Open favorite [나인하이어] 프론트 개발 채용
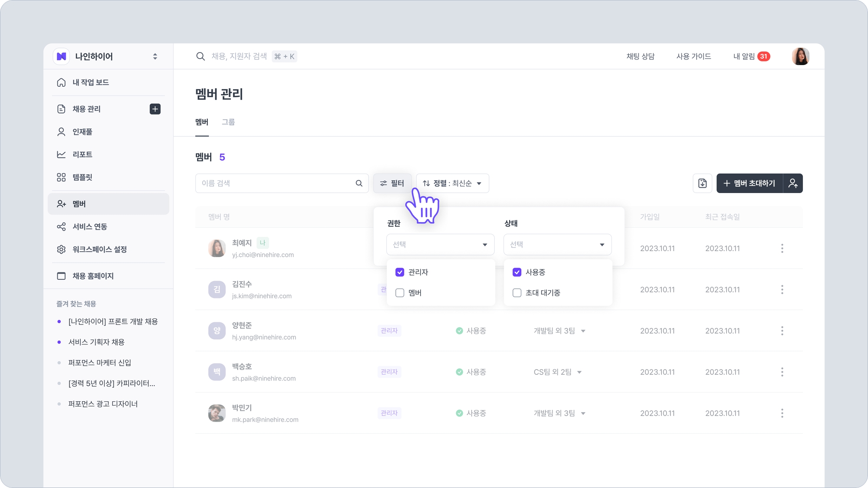The width and height of the screenshot is (868, 488). (113, 321)
